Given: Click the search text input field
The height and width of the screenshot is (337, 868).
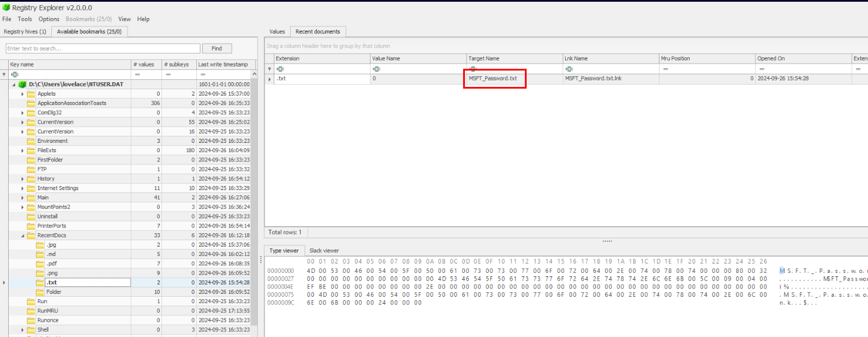Looking at the screenshot, I should coord(103,48).
